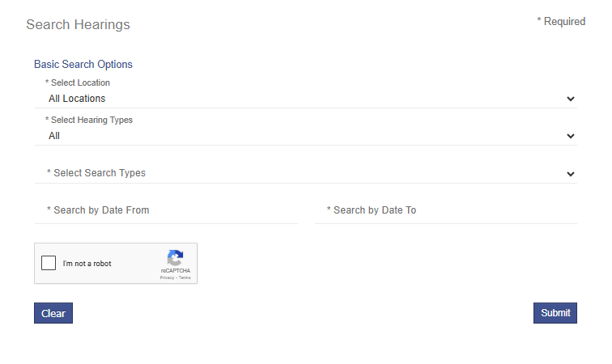Click the reCAPTCHA logo icon
612x364 pixels.
pyautogui.click(x=175, y=258)
